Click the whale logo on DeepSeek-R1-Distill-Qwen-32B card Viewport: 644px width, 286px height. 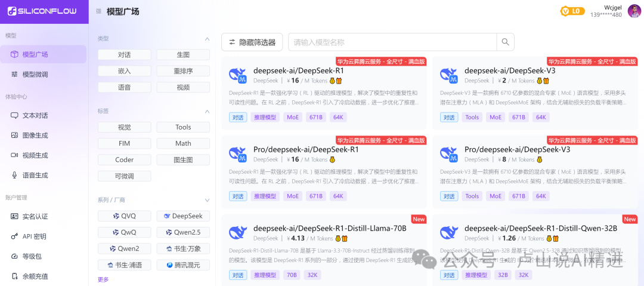[449, 232]
